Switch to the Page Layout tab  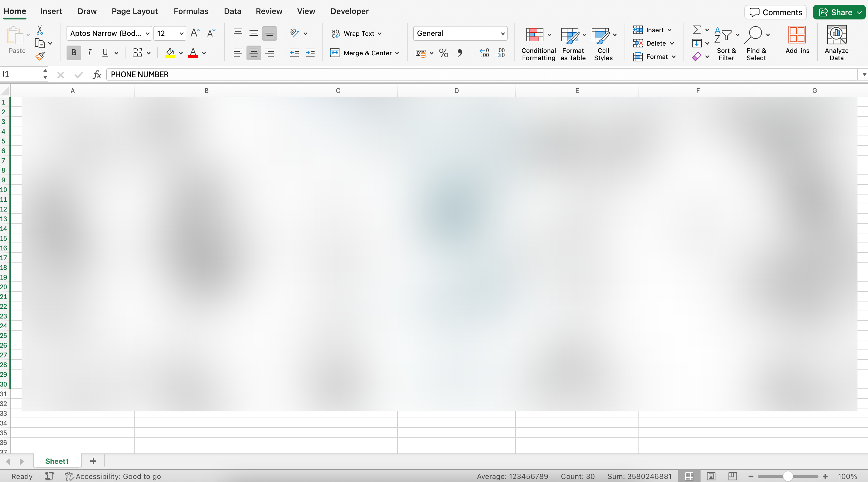coord(134,11)
